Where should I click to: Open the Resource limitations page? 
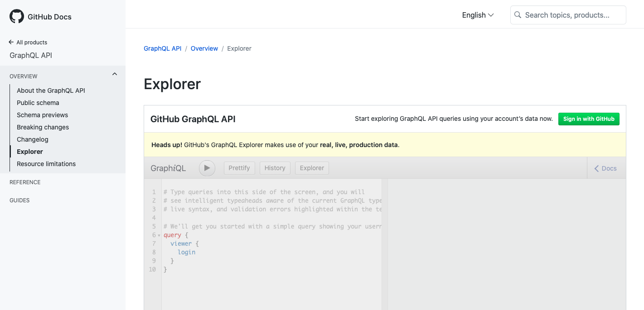click(46, 164)
